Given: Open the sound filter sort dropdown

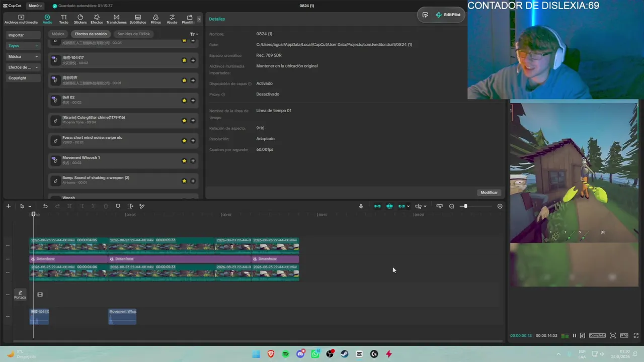Looking at the screenshot, I should (x=194, y=34).
